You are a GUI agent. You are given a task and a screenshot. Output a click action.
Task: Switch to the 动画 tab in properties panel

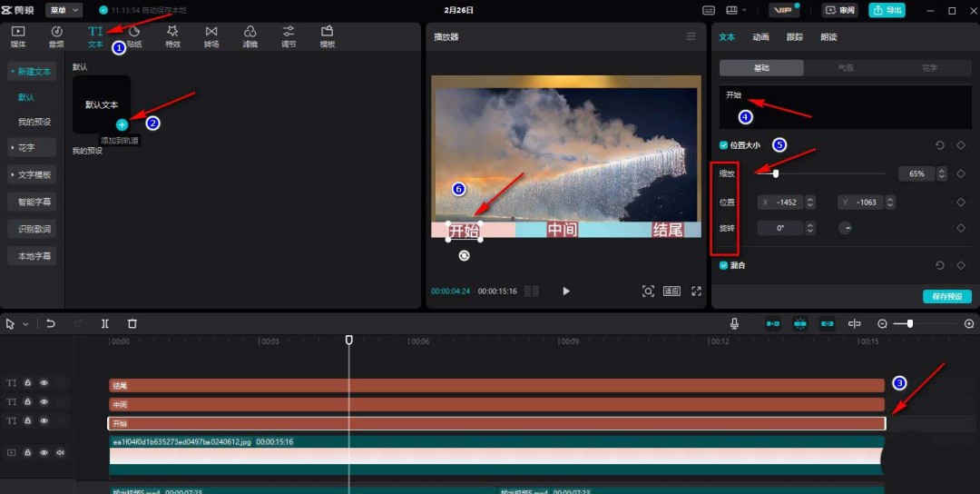tap(760, 37)
